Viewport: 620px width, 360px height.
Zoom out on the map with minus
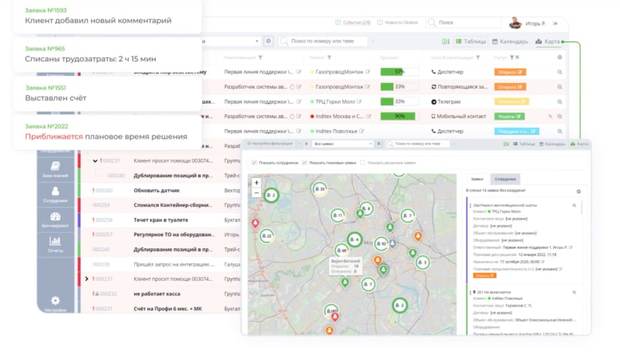tap(256, 193)
